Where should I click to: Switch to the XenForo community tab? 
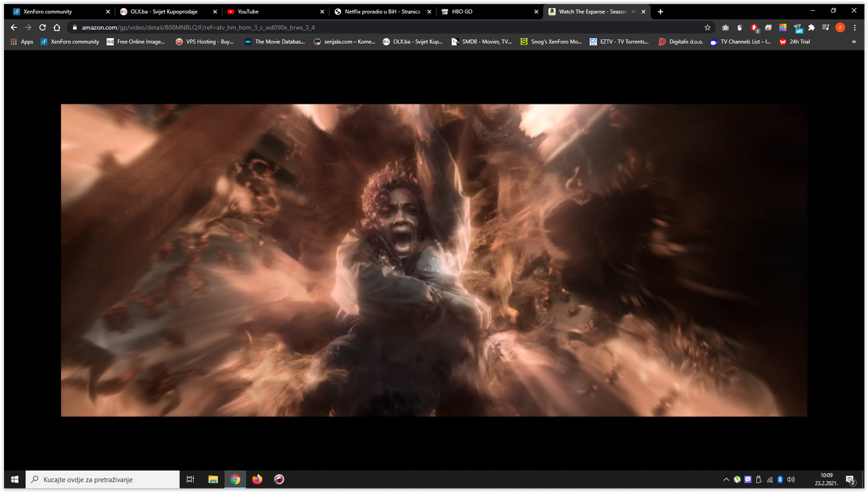tap(61, 12)
